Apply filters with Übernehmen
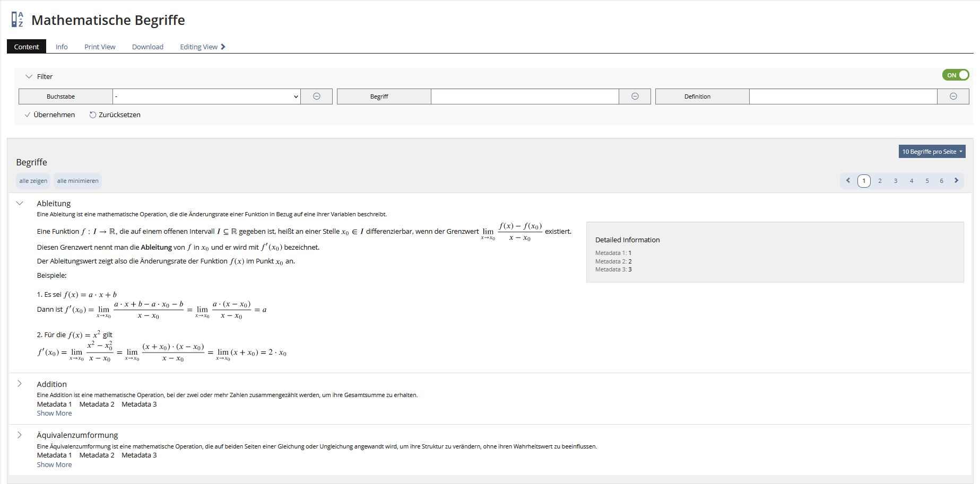 [x=50, y=115]
